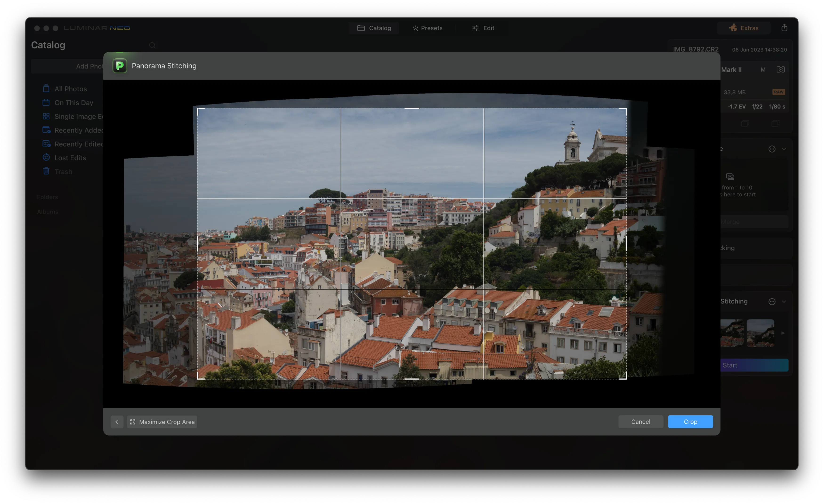Viewport: 824px width, 504px height.
Task: Click the share/export icon top right
Action: (x=784, y=28)
